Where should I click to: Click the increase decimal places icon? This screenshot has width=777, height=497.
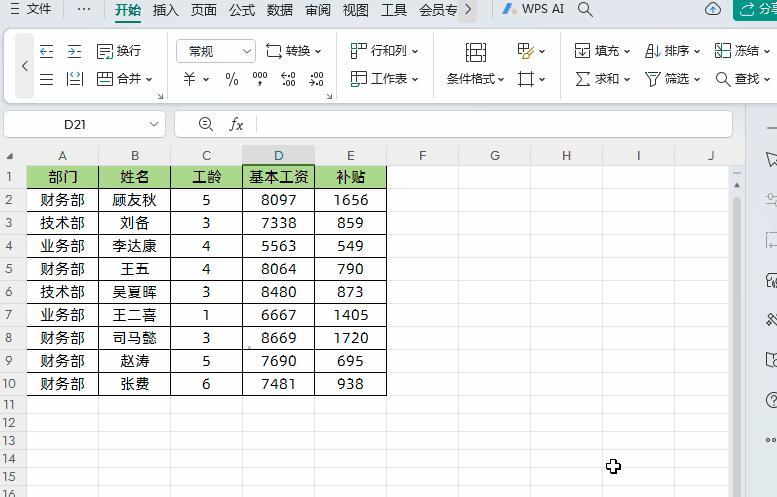288,79
